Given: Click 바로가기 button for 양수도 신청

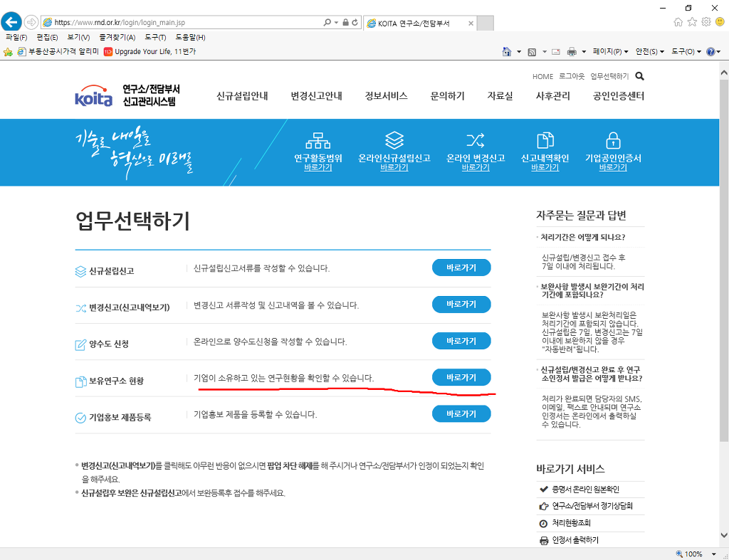Looking at the screenshot, I should coord(461,341).
